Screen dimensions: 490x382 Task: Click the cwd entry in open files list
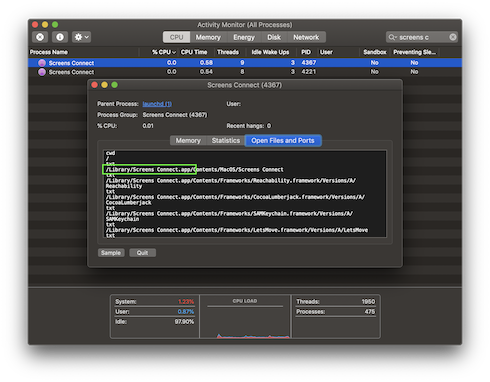[110, 153]
